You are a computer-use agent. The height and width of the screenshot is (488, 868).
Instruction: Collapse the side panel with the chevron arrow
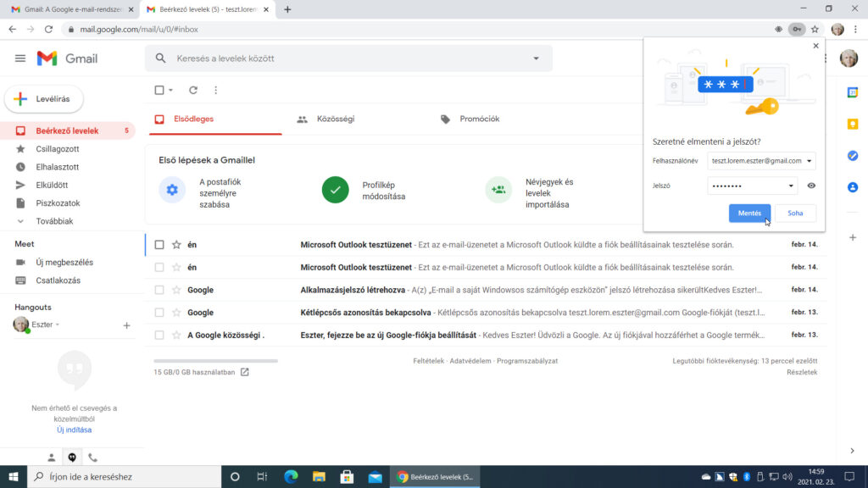853,451
